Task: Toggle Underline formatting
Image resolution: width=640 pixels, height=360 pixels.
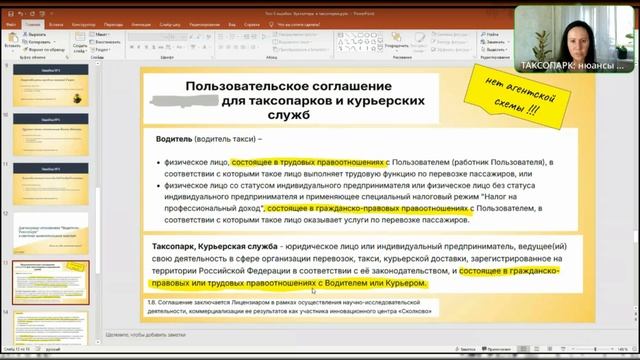Action: 147,48
